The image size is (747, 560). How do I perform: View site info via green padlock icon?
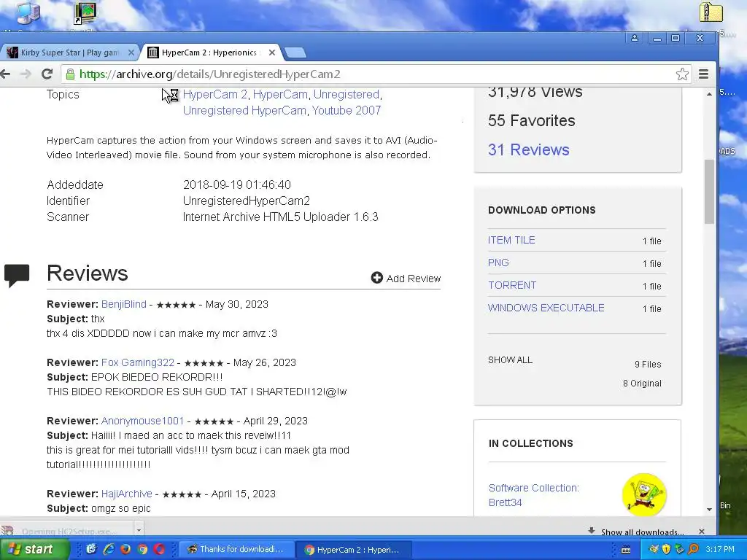[71, 74]
